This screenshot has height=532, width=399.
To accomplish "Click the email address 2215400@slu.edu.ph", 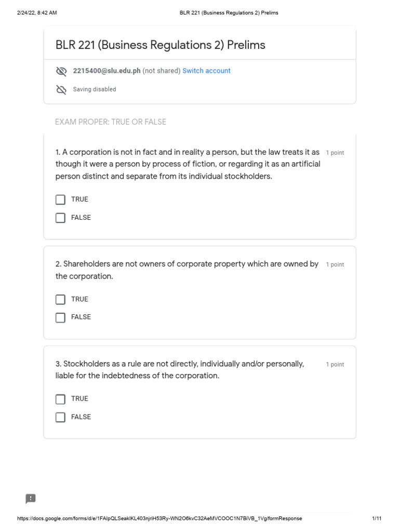I will (107, 71).
